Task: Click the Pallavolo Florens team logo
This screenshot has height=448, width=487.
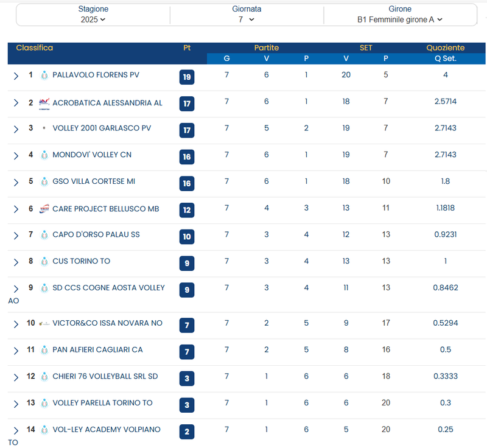Action: (44, 75)
